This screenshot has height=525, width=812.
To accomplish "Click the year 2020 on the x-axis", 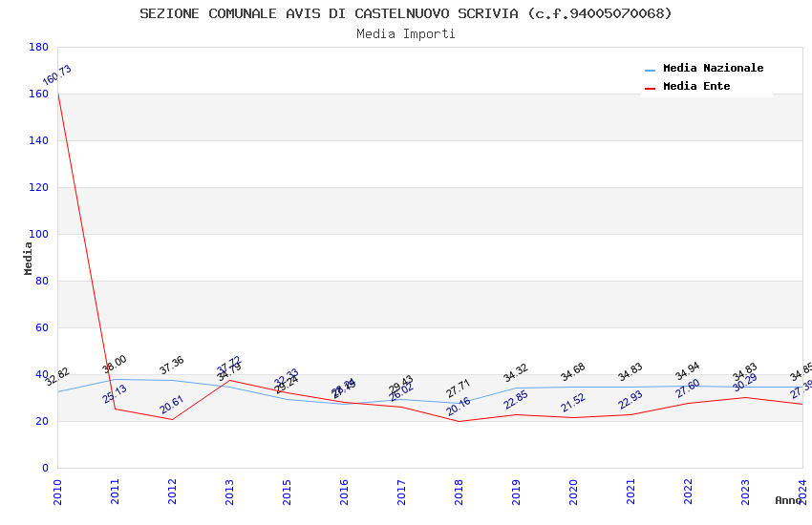I will pyautogui.click(x=573, y=492).
